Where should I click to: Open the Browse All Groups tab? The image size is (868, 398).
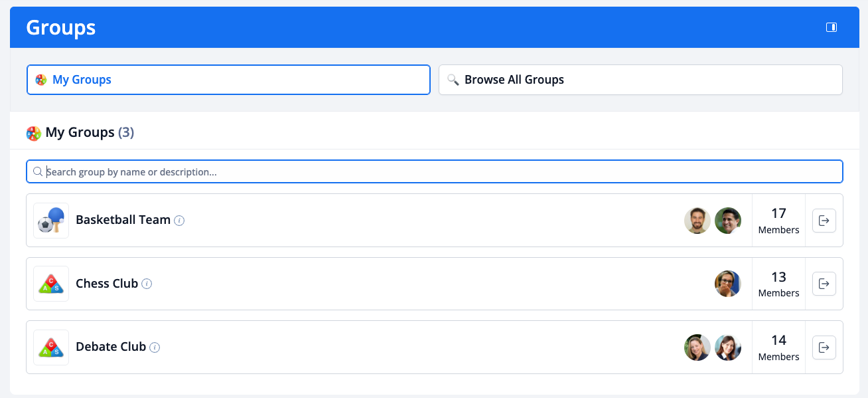click(640, 80)
